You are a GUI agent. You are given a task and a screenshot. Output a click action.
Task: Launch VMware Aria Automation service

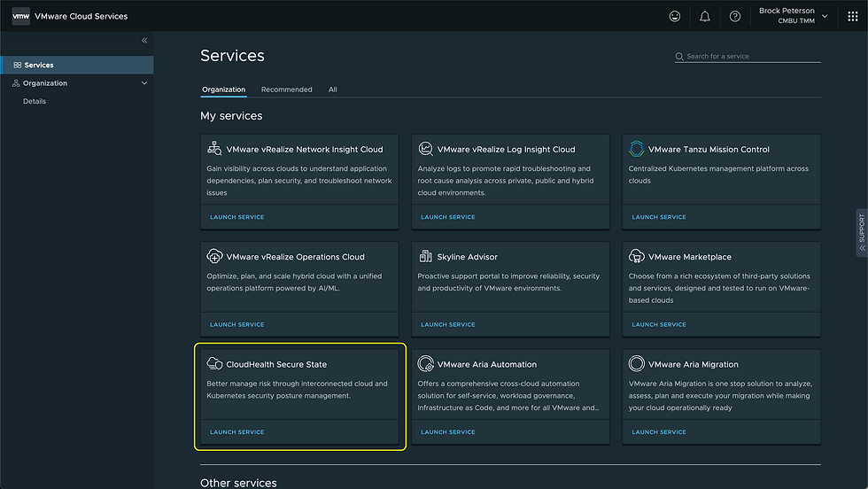pyautogui.click(x=448, y=432)
